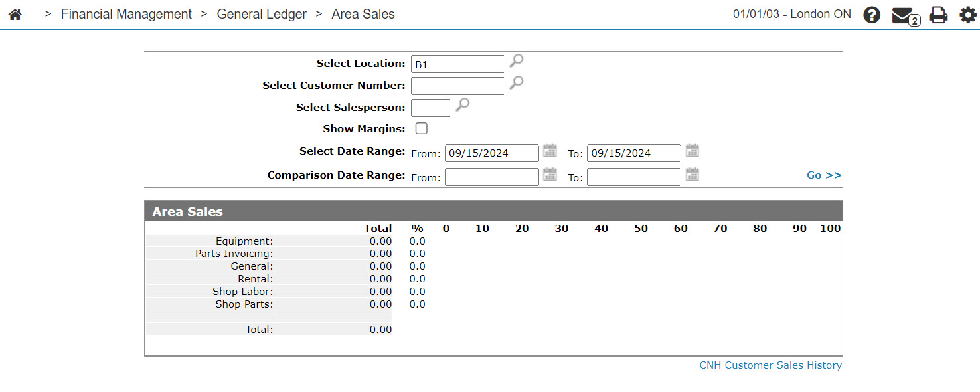The height and width of the screenshot is (392, 980).
Task: Click the Comparison Date Range From field
Action: [492, 177]
